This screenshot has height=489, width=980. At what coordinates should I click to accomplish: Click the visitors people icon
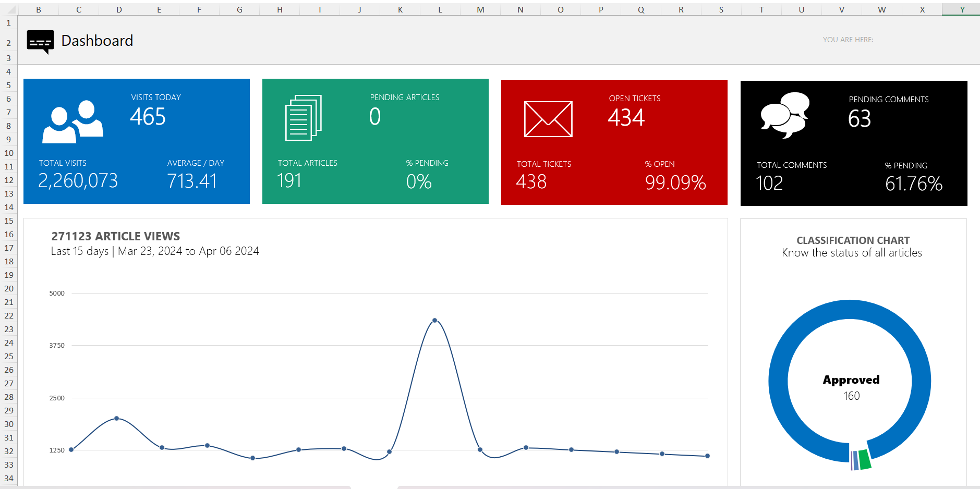tap(72, 121)
